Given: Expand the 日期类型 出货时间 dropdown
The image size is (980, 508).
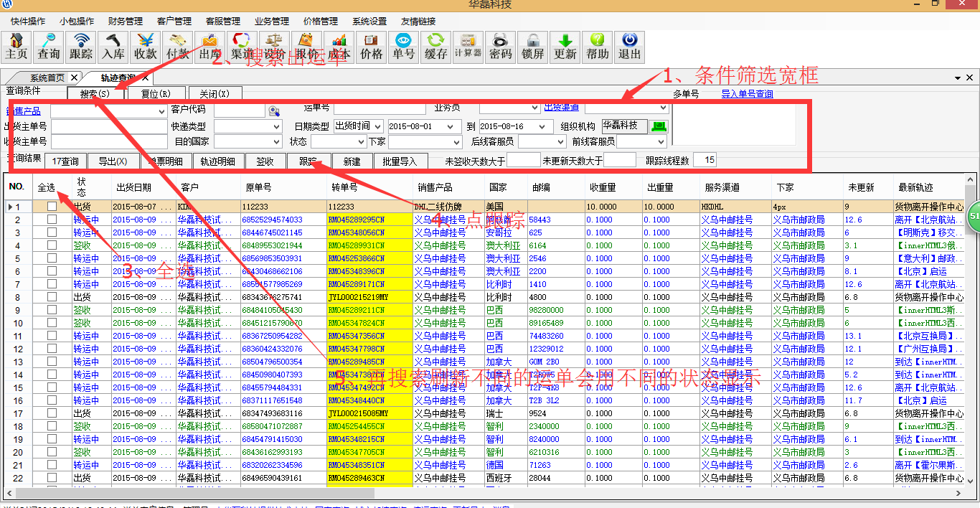Looking at the screenshot, I should [x=378, y=126].
